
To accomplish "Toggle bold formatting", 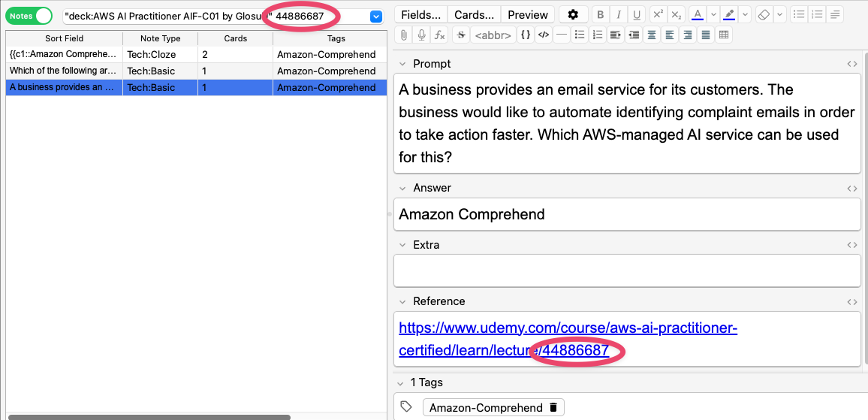I will (x=601, y=14).
